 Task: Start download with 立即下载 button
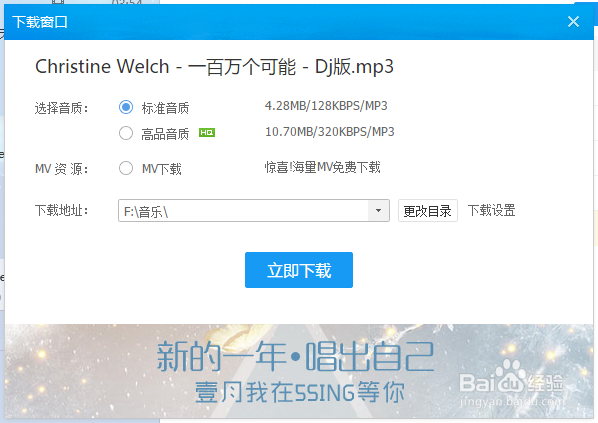pos(299,270)
